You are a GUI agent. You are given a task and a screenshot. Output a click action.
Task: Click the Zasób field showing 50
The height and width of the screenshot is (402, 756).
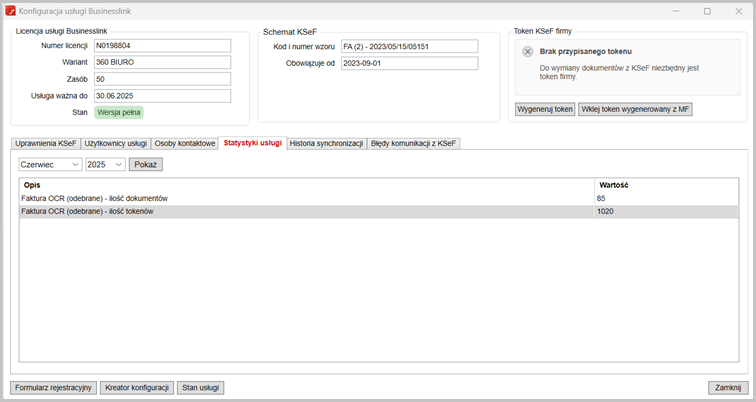point(162,79)
